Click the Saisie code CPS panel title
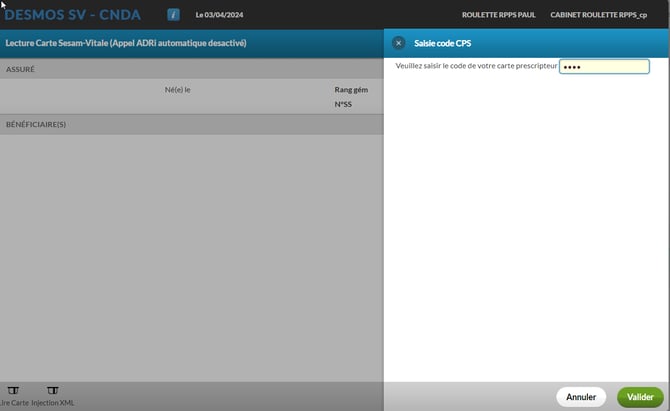 pos(443,43)
